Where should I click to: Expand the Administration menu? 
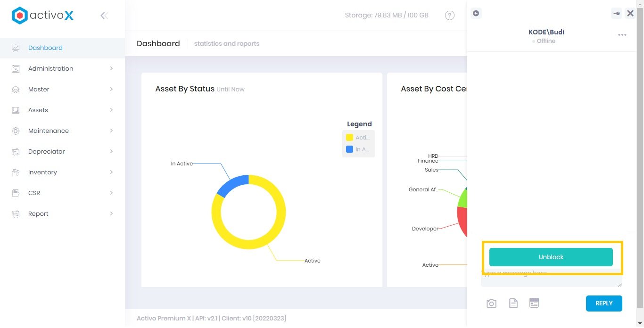point(50,68)
